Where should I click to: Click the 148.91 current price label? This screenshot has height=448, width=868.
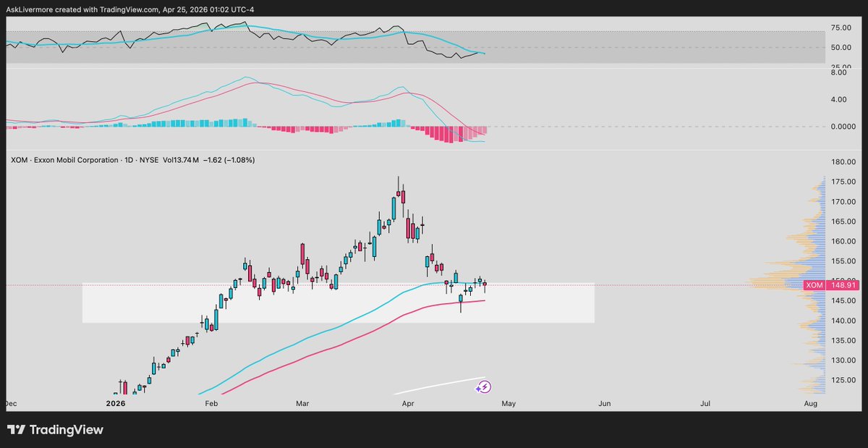[x=842, y=285]
